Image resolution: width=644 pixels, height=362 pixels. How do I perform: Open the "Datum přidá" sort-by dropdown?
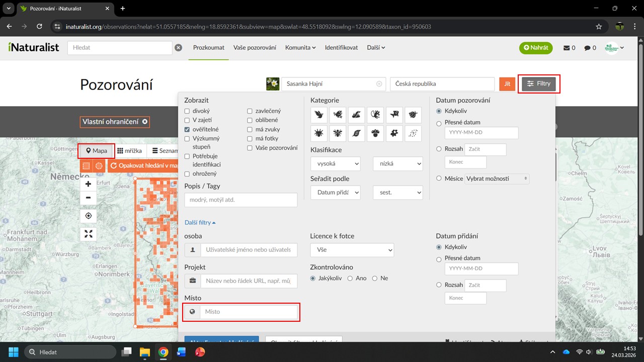[x=335, y=192]
